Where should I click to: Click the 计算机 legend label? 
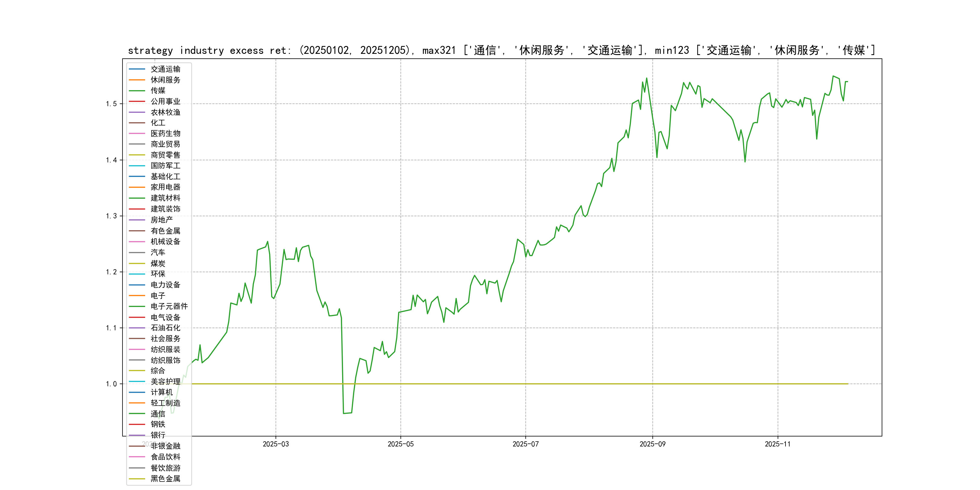click(161, 392)
